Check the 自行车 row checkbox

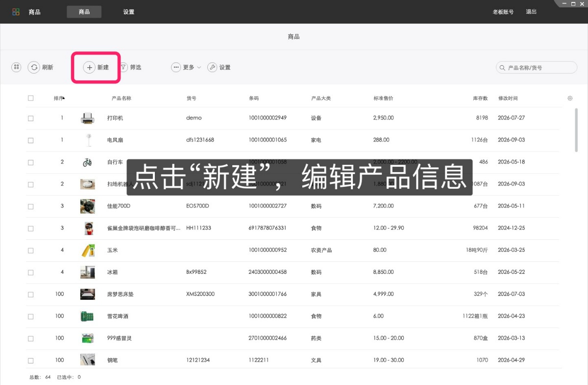pos(31,162)
